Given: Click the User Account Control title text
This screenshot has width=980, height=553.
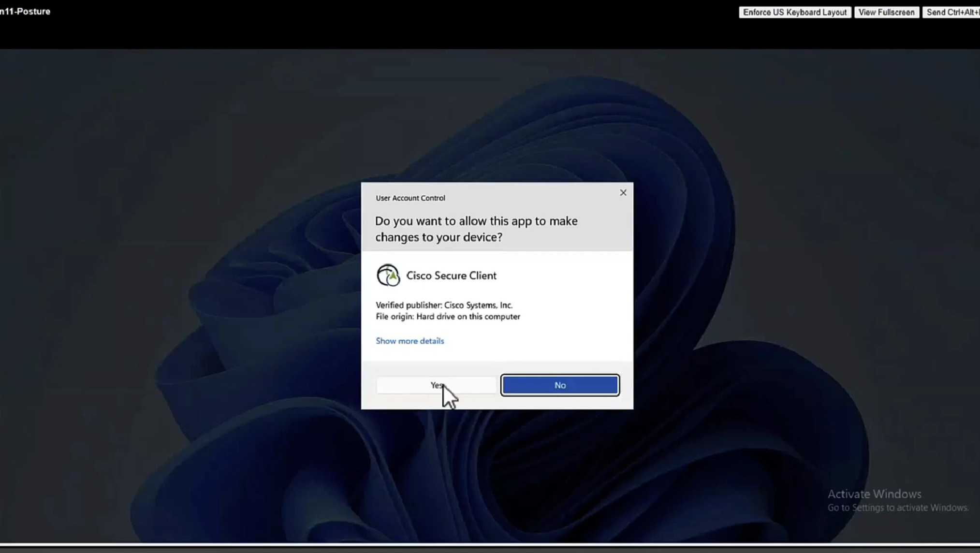Looking at the screenshot, I should (410, 198).
